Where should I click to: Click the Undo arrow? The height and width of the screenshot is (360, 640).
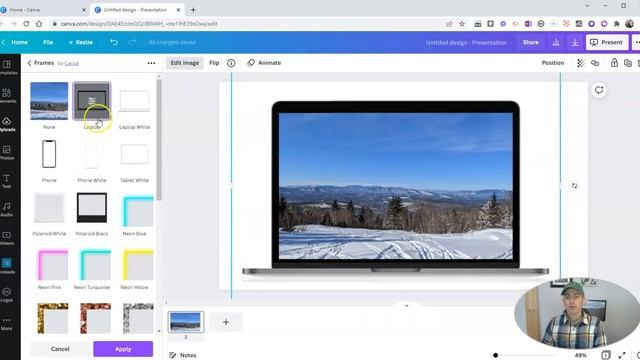point(114,42)
